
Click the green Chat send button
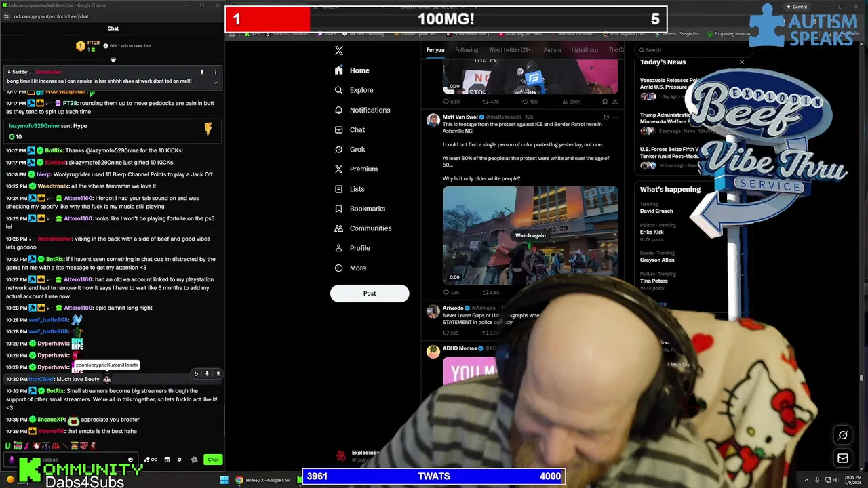[213, 460]
